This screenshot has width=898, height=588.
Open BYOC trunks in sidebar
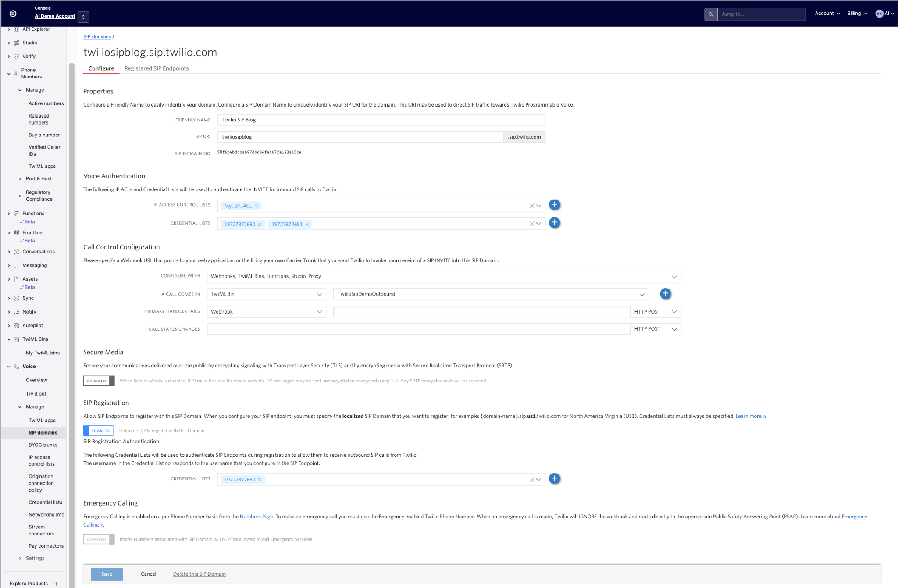(43, 445)
